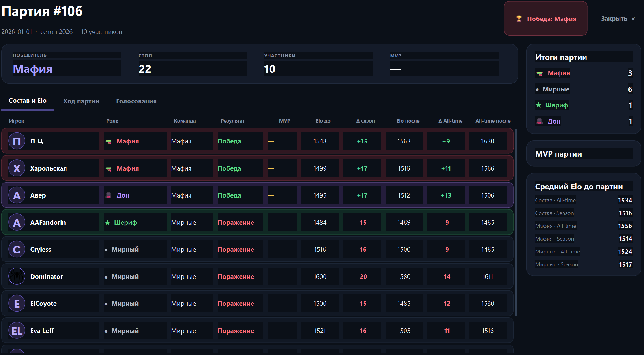Switch to the Ход партии tab
This screenshot has height=355, width=644.
(81, 101)
